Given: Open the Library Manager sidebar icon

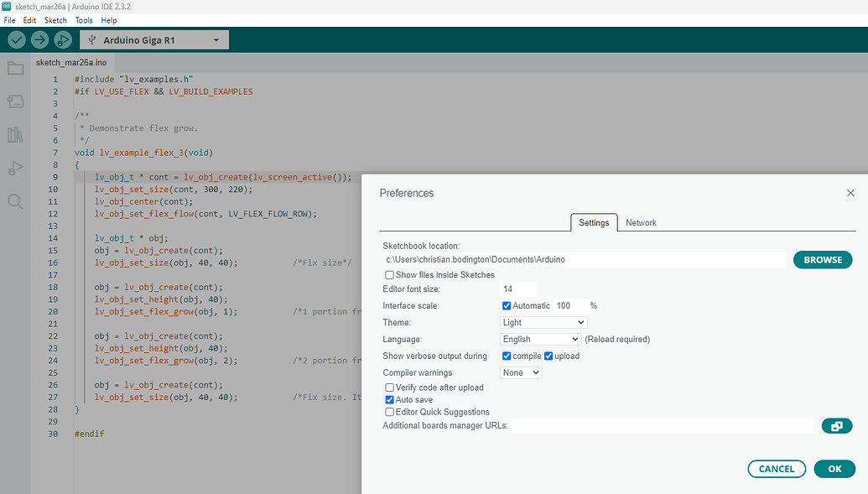Looking at the screenshot, I should click(15, 134).
